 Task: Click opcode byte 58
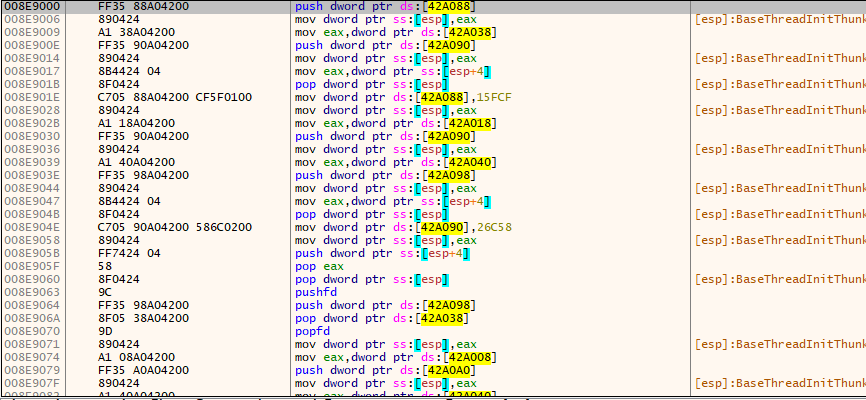(x=105, y=266)
